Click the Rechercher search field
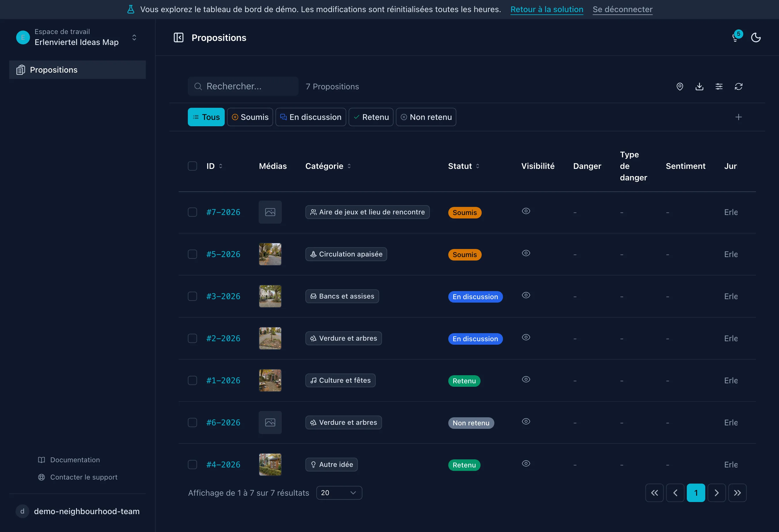 tap(243, 86)
